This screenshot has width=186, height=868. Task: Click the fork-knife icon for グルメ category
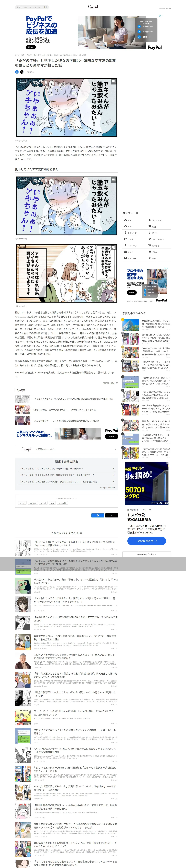[x=150, y=252]
